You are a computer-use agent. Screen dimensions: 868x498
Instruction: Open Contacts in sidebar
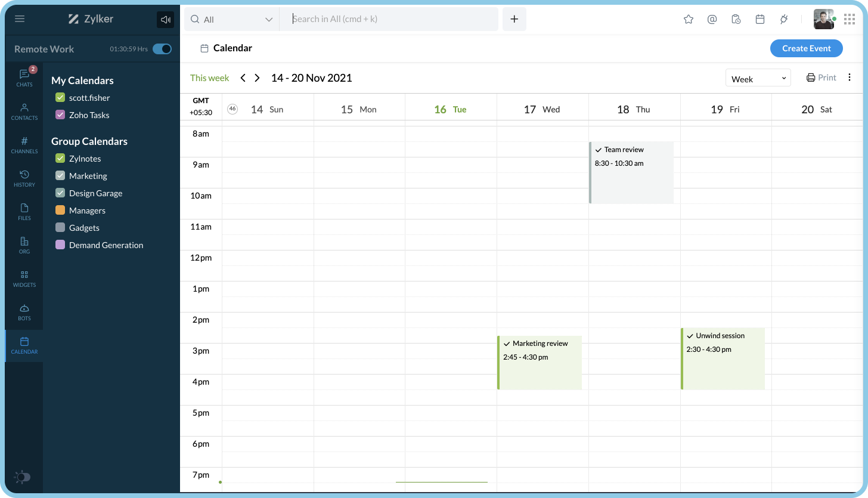click(x=24, y=112)
